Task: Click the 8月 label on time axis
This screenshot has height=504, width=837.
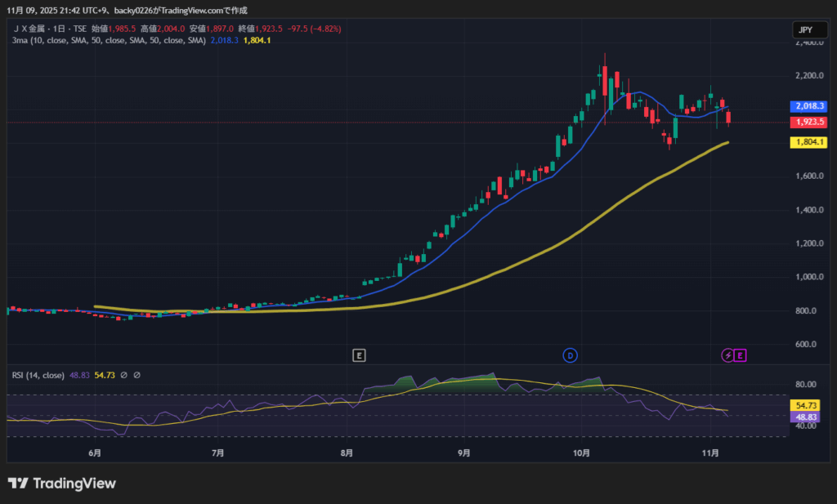Action: pyautogui.click(x=347, y=453)
